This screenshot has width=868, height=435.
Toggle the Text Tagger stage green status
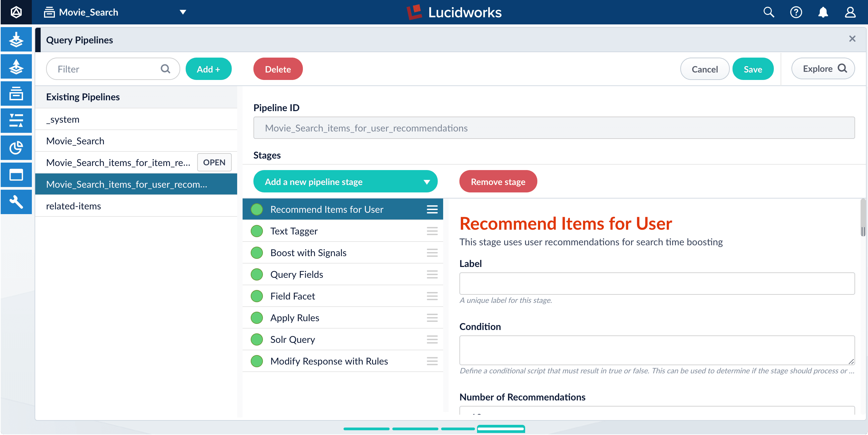(257, 231)
